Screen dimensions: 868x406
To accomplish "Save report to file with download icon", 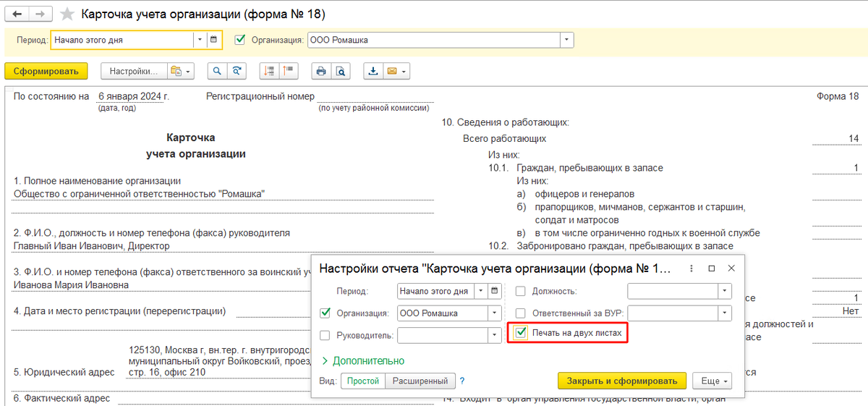I will pyautogui.click(x=373, y=71).
